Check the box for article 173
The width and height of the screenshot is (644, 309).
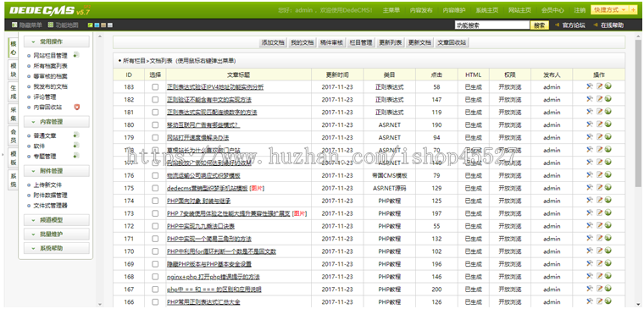[155, 214]
